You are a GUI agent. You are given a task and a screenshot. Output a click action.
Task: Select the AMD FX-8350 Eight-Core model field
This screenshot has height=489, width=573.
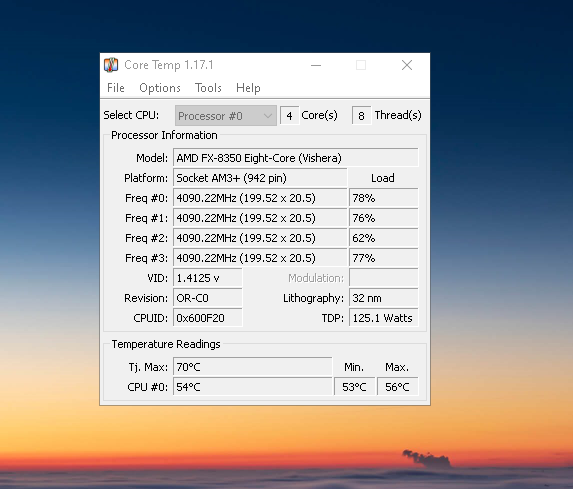[x=296, y=158]
